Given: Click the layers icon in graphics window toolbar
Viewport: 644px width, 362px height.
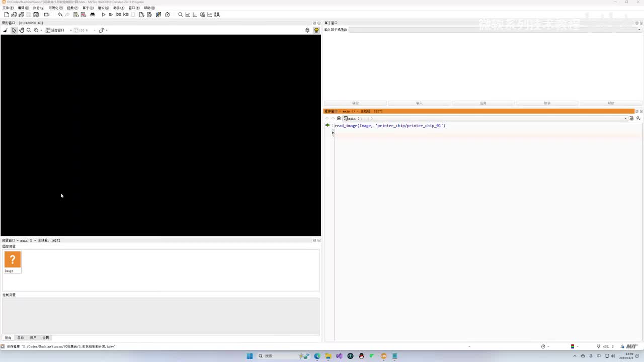Looking at the screenshot, I should pos(307,30).
